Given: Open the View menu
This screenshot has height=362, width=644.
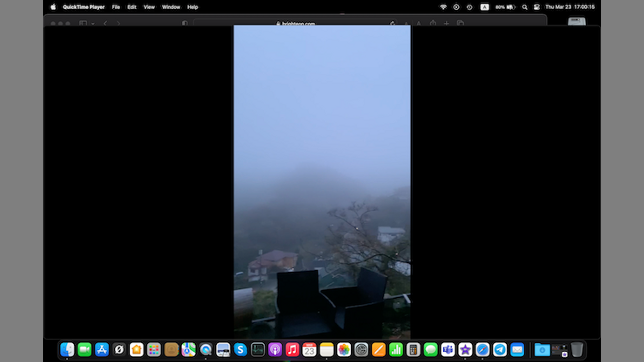Looking at the screenshot, I should coord(149,7).
